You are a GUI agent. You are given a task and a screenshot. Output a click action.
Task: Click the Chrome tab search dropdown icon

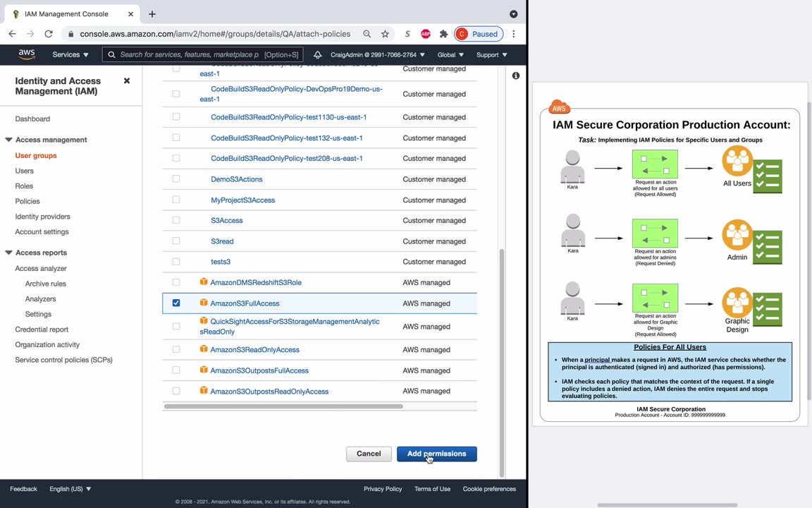(513, 14)
